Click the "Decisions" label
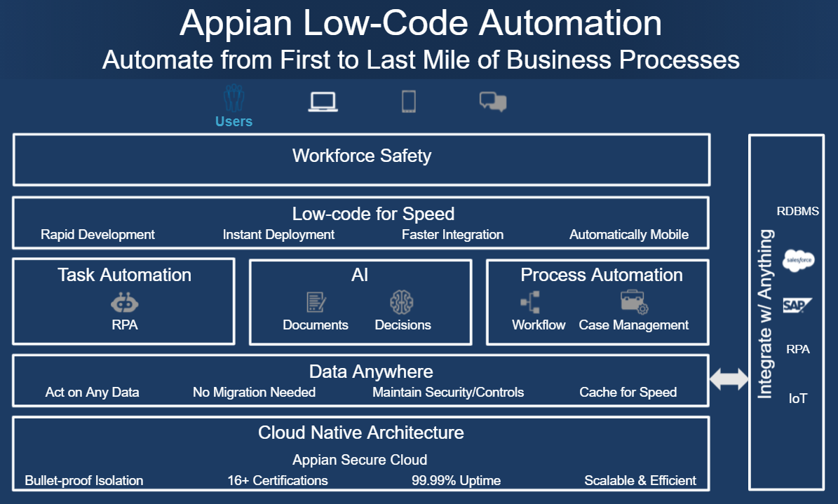 coord(403,325)
